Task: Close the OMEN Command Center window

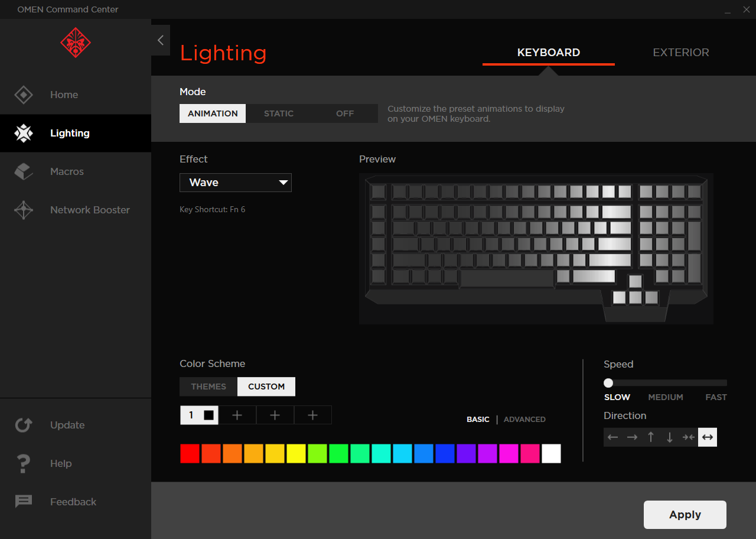Action: (746, 9)
